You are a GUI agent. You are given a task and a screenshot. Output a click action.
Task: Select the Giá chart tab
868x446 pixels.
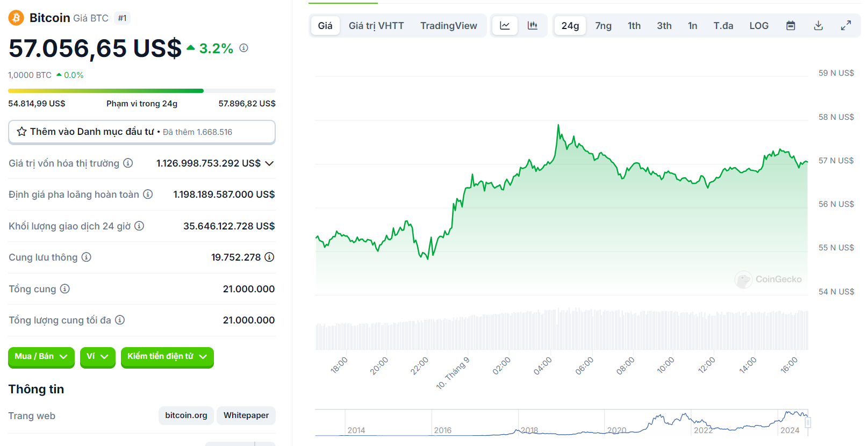point(325,25)
